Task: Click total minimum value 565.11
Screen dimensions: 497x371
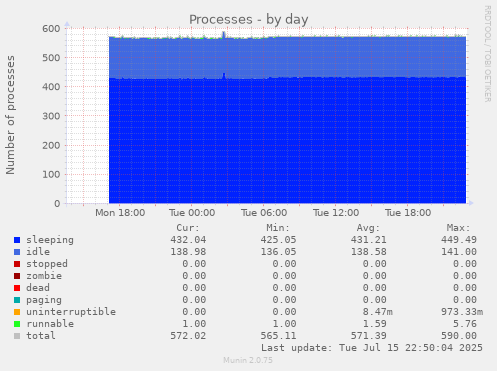Action: (278, 336)
